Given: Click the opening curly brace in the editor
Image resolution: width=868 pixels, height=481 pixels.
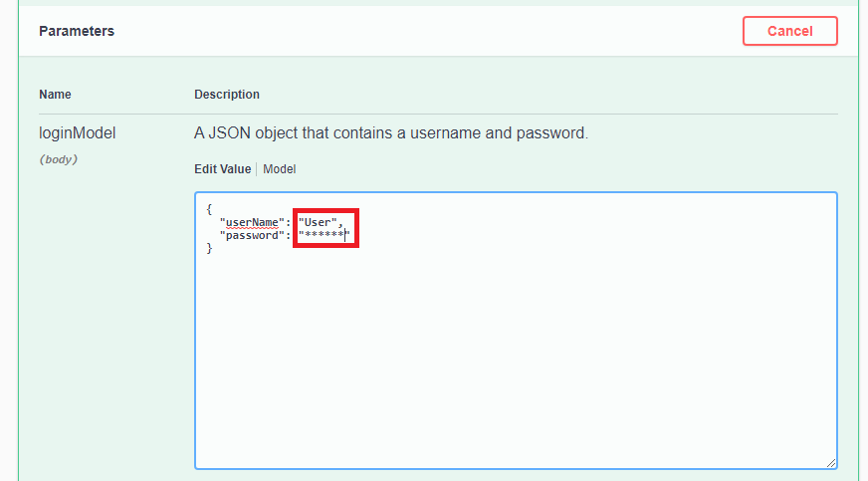Looking at the screenshot, I should point(209,209).
